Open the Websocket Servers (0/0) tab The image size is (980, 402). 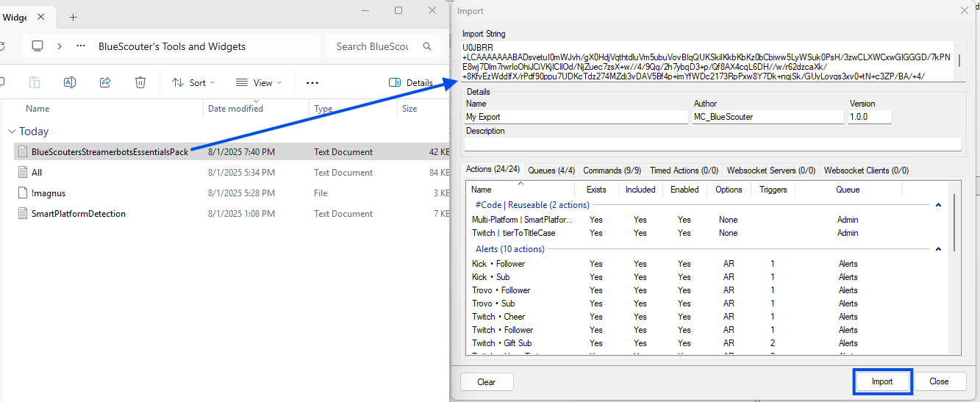point(771,170)
